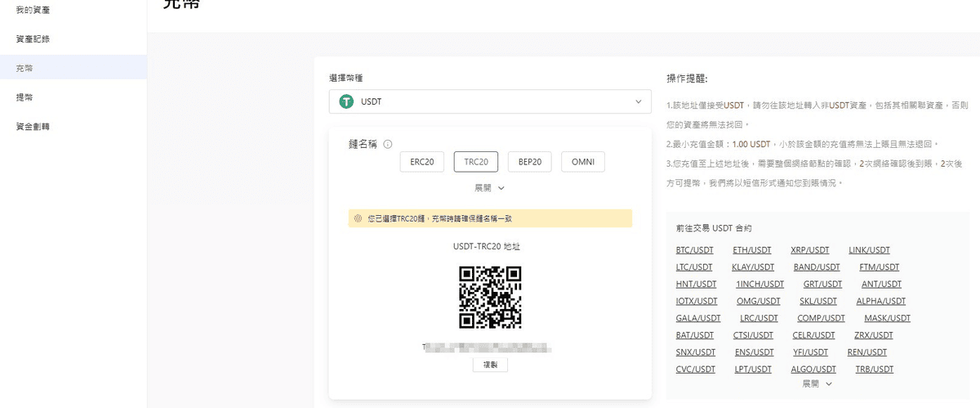Open the GRT/USDT contract link
980x408 pixels.
[x=822, y=285]
